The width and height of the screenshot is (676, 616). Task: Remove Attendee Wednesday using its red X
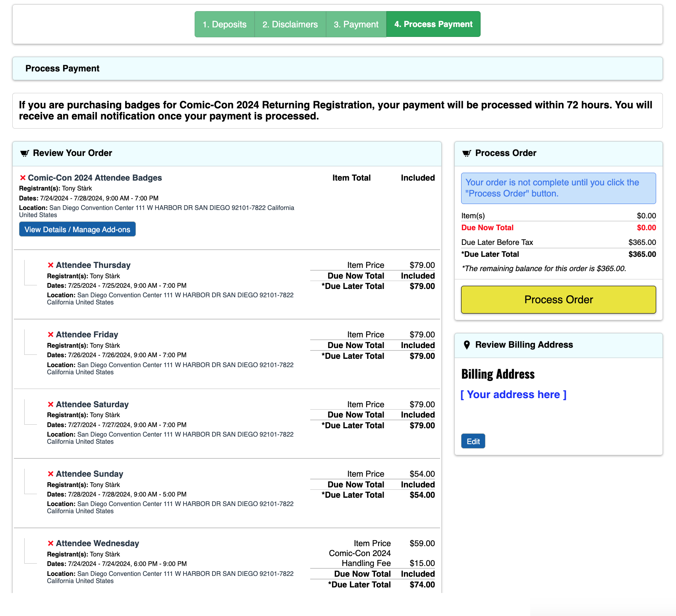[x=50, y=543]
